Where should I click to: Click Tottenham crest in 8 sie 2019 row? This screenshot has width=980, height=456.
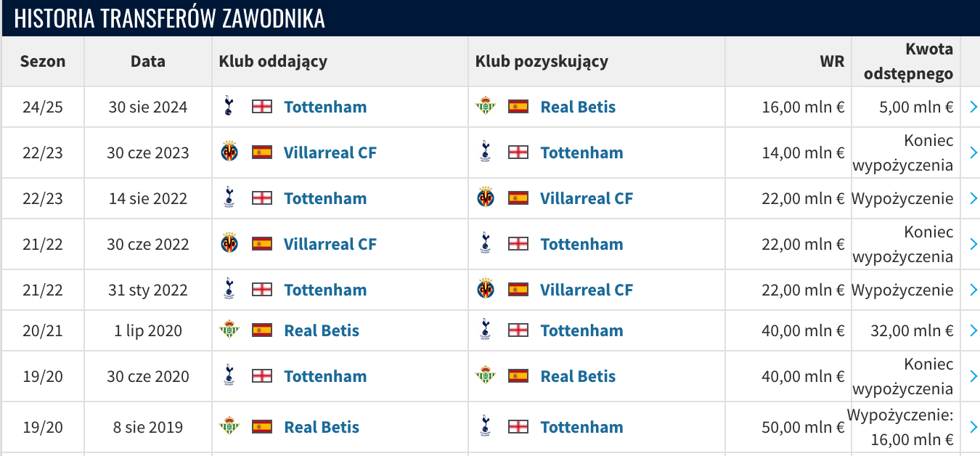click(486, 427)
